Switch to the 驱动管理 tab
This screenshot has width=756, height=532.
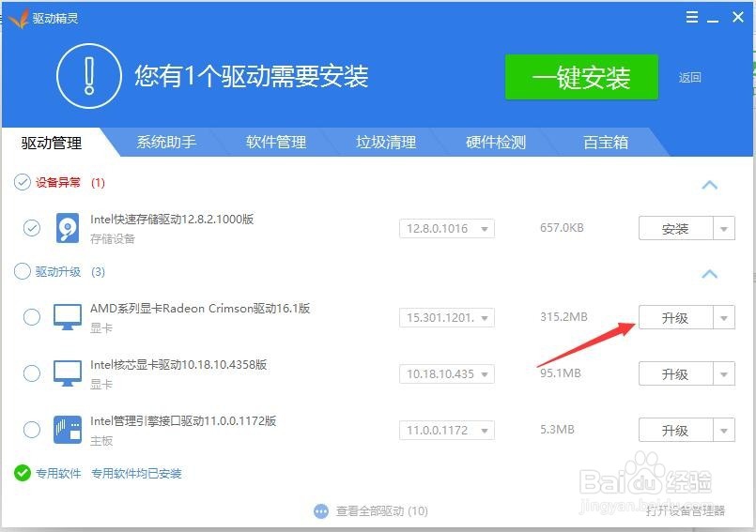[x=52, y=143]
